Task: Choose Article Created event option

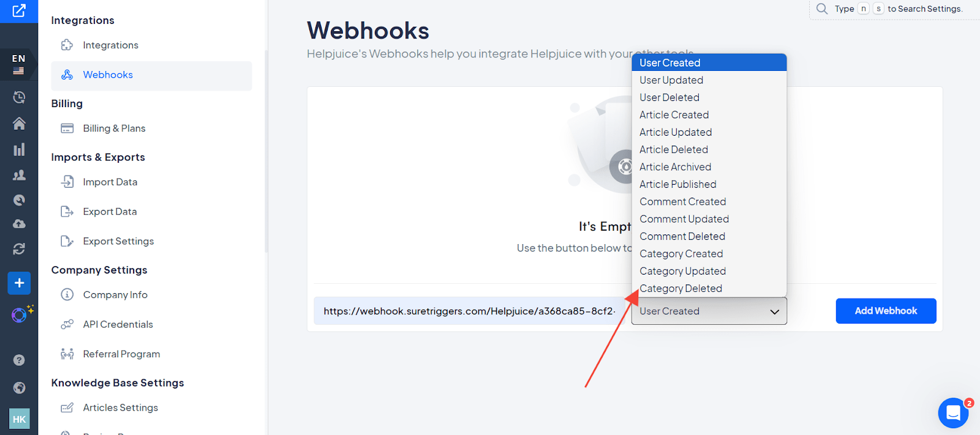Action: (x=709, y=115)
